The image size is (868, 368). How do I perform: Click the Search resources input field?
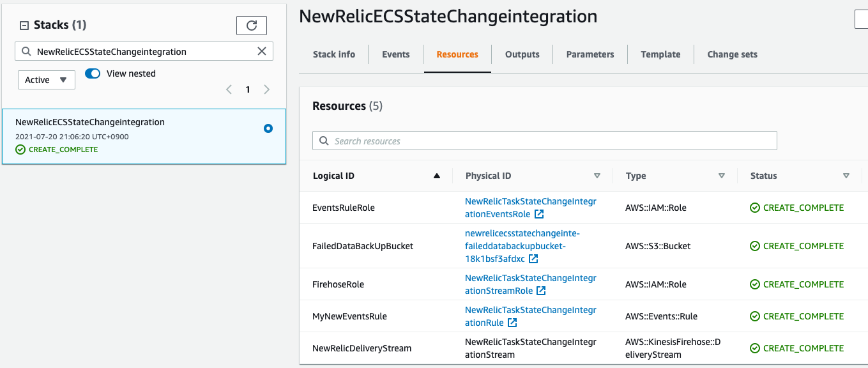tap(545, 141)
